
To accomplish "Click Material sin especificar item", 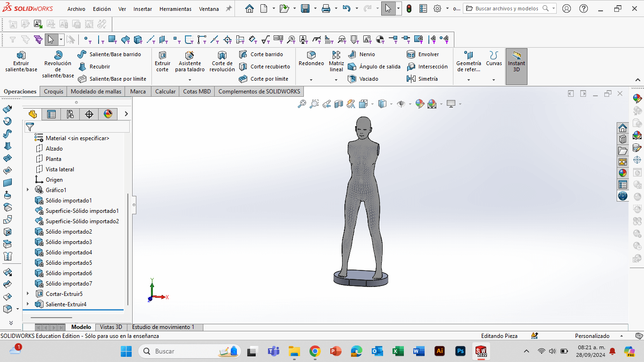I will 77,138.
